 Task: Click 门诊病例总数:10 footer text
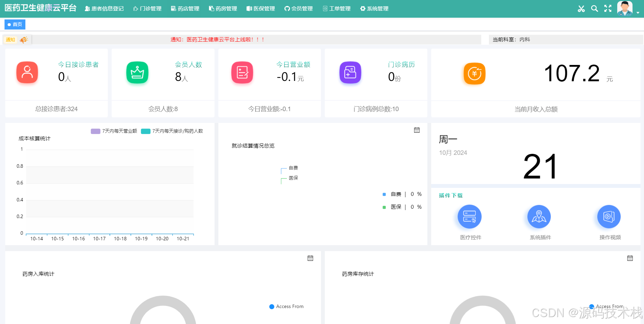(376, 109)
